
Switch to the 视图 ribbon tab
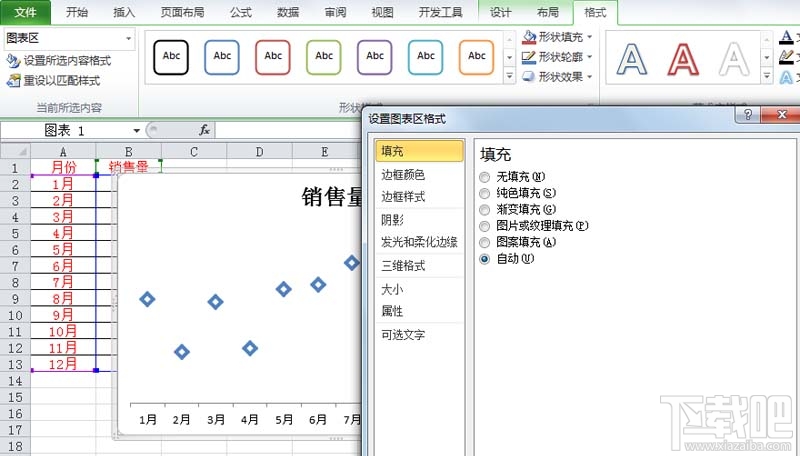pos(383,12)
